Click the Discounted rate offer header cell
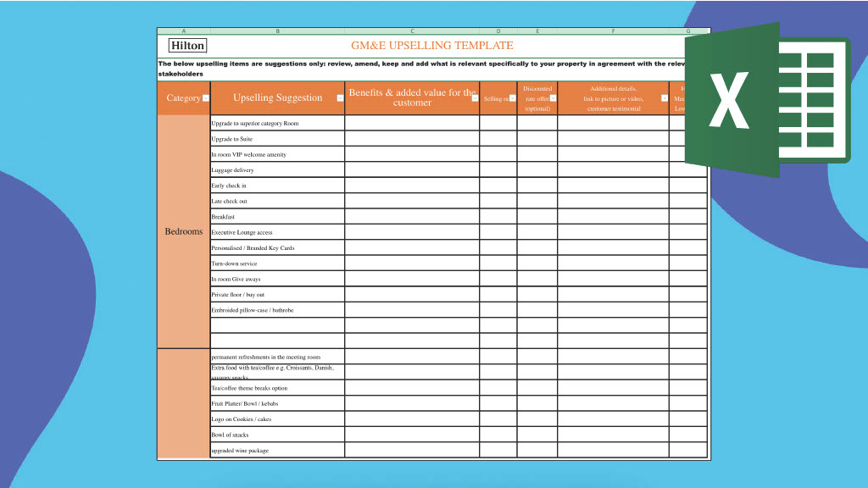This screenshot has width=868, height=488. 537,98
